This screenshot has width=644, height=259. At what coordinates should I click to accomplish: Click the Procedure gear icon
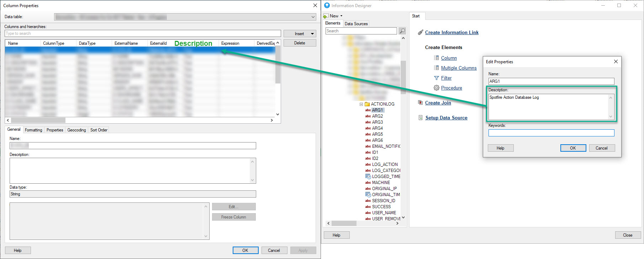coord(436,88)
